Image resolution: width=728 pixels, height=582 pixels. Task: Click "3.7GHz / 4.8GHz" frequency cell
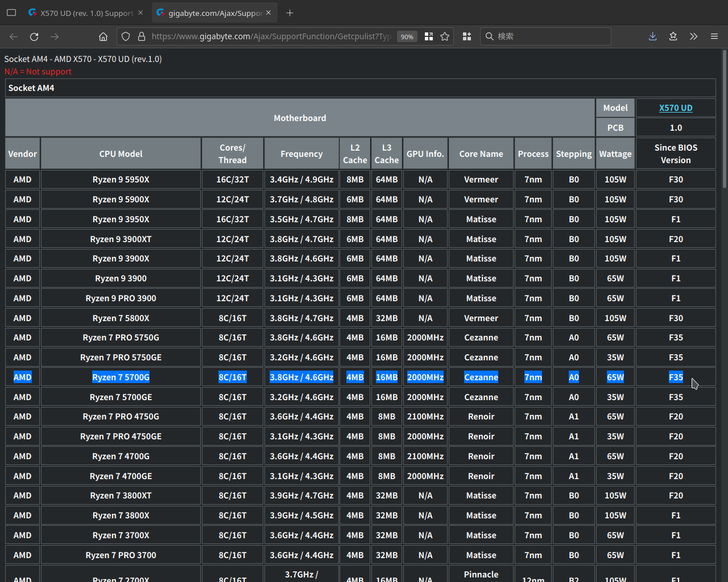(301, 199)
